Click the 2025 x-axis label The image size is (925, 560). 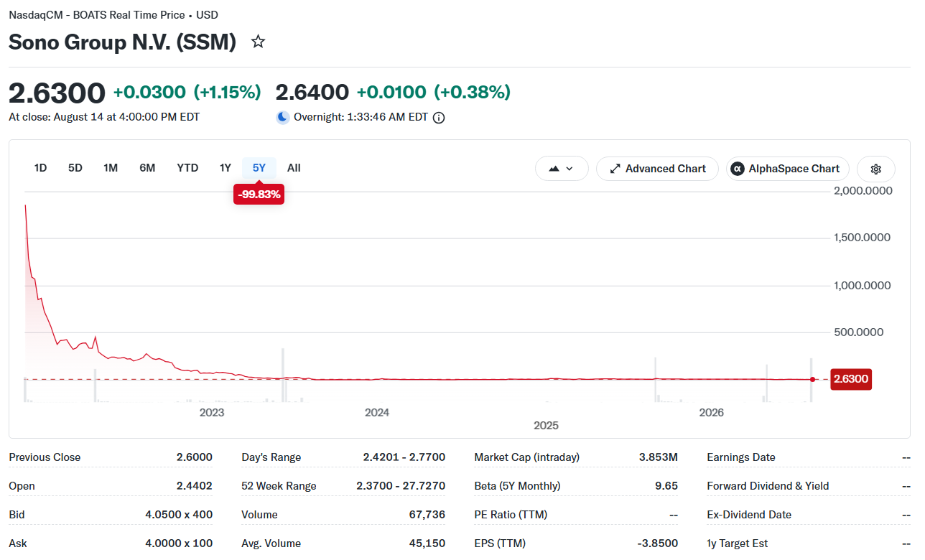546,425
